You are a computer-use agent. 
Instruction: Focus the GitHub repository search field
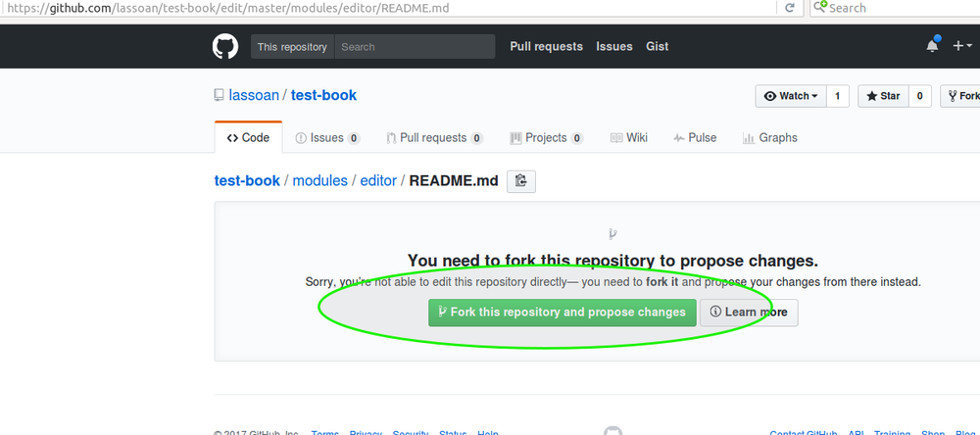click(x=415, y=47)
